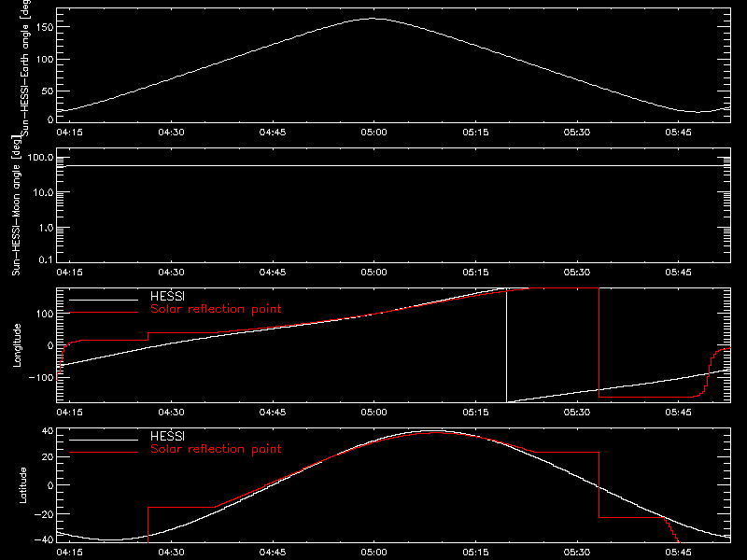Click the '-40' tick on Latitude axis
Viewport: 747px width, 560px height.
click(x=44, y=539)
